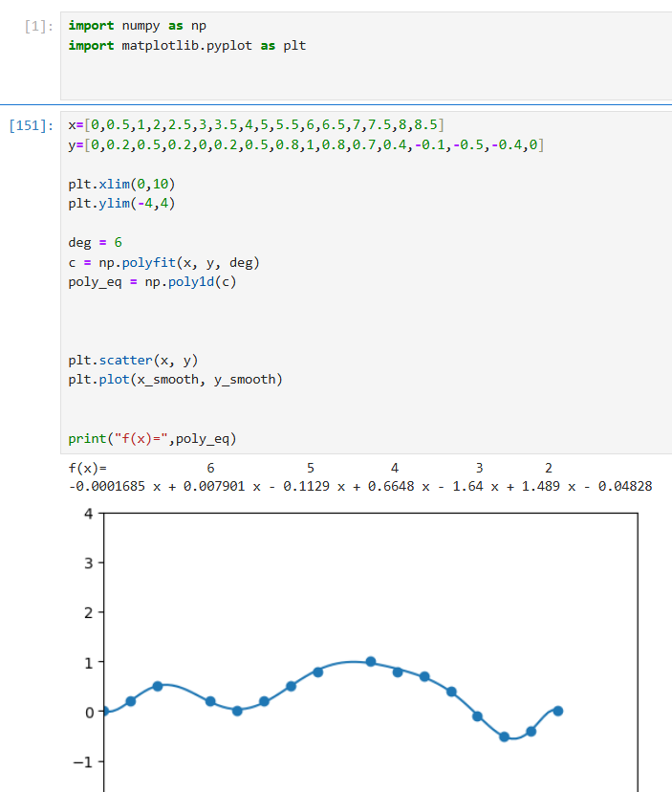Click the y-axis tick label 0
Viewport: 672px width, 792px height.
click(89, 713)
